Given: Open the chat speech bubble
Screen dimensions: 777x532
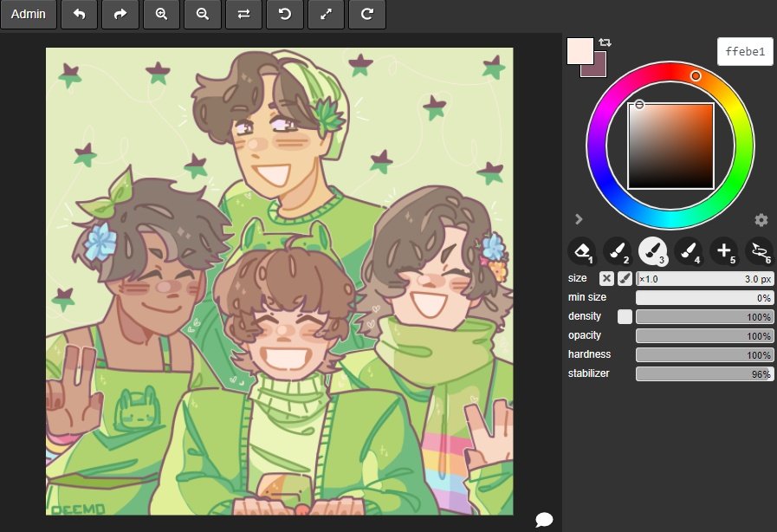Looking at the screenshot, I should [x=544, y=520].
